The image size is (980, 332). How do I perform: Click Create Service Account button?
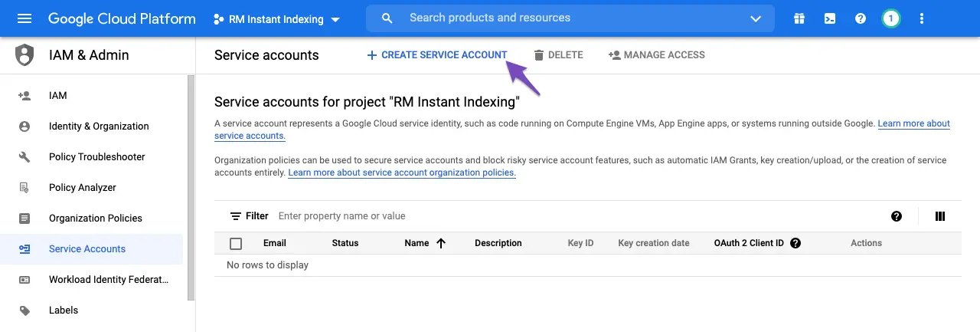(x=436, y=54)
